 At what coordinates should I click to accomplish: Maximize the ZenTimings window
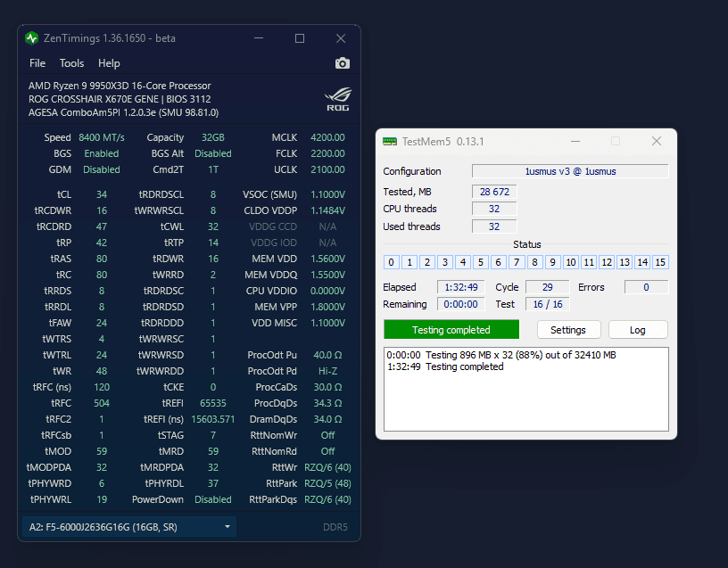[300, 38]
